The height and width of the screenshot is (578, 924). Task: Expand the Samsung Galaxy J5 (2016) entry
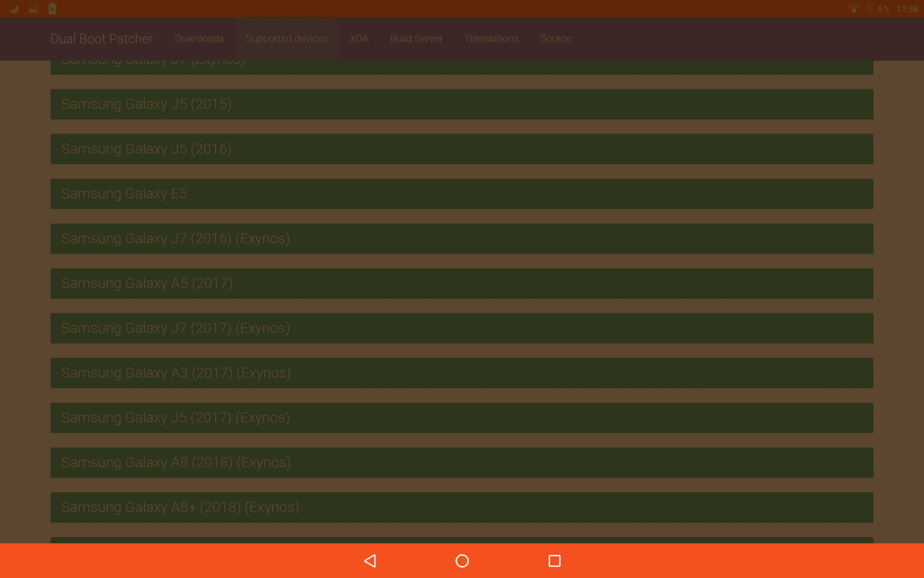pos(462,149)
